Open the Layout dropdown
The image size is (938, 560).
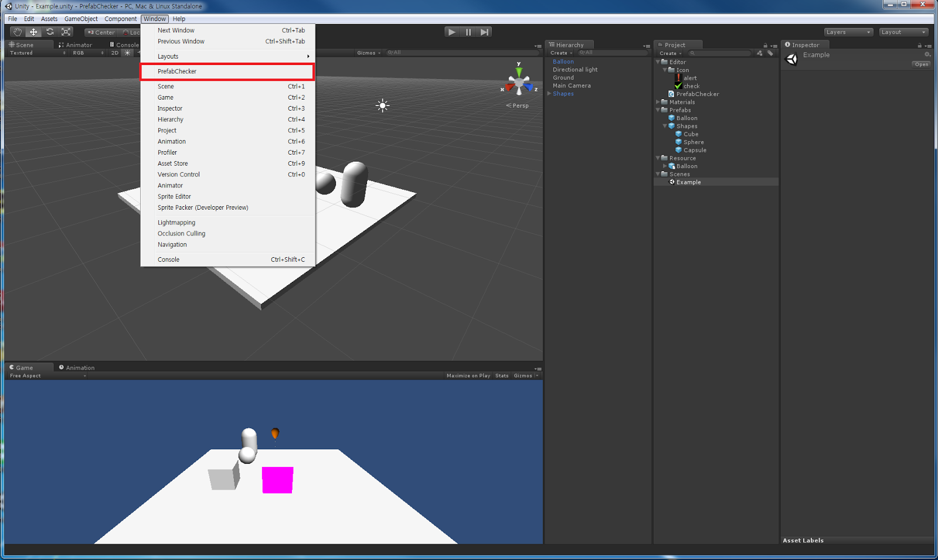coord(903,32)
